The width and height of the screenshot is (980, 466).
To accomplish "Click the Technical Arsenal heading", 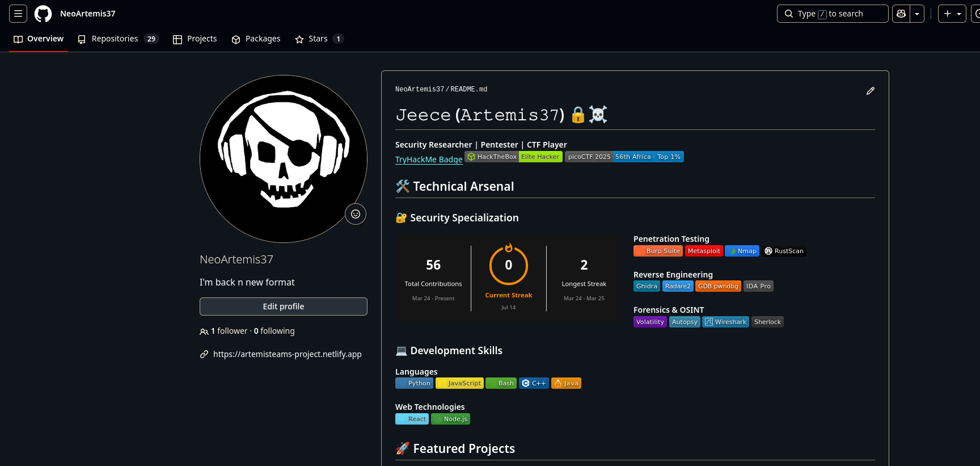I will (x=455, y=186).
